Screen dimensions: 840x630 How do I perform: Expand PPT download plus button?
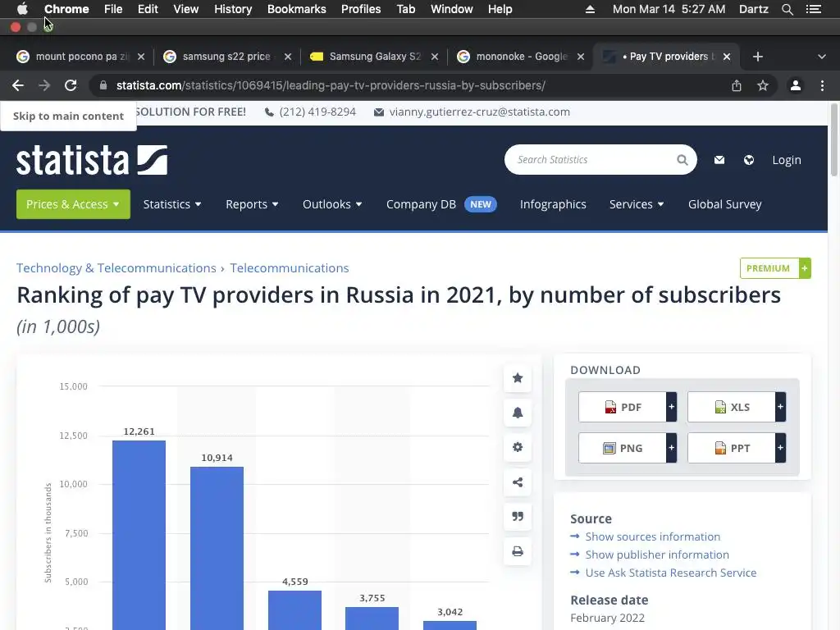(x=781, y=448)
